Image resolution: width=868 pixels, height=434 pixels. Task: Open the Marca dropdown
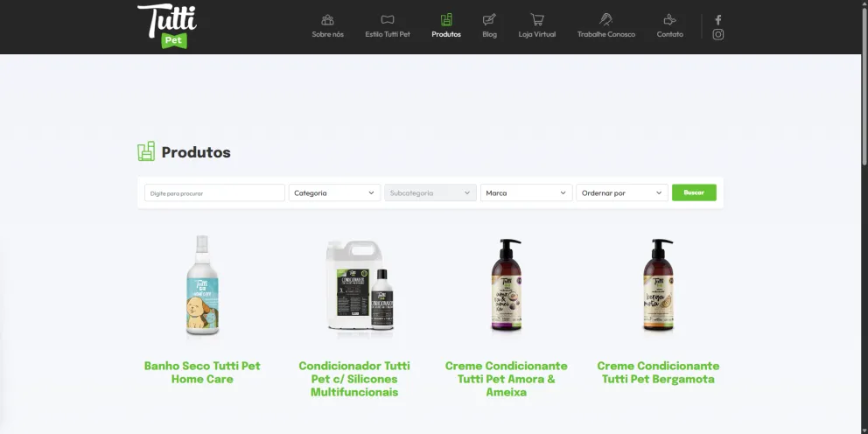(527, 192)
